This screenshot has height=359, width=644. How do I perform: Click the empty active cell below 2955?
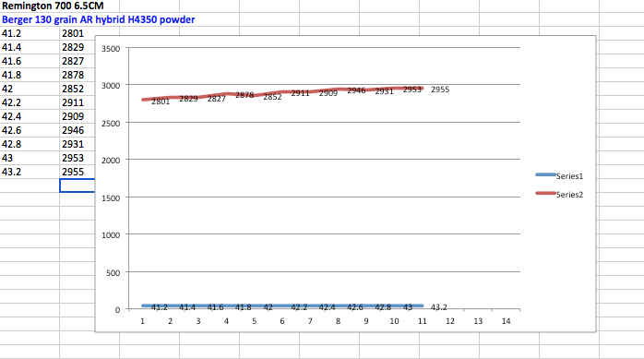pyautogui.click(x=78, y=185)
